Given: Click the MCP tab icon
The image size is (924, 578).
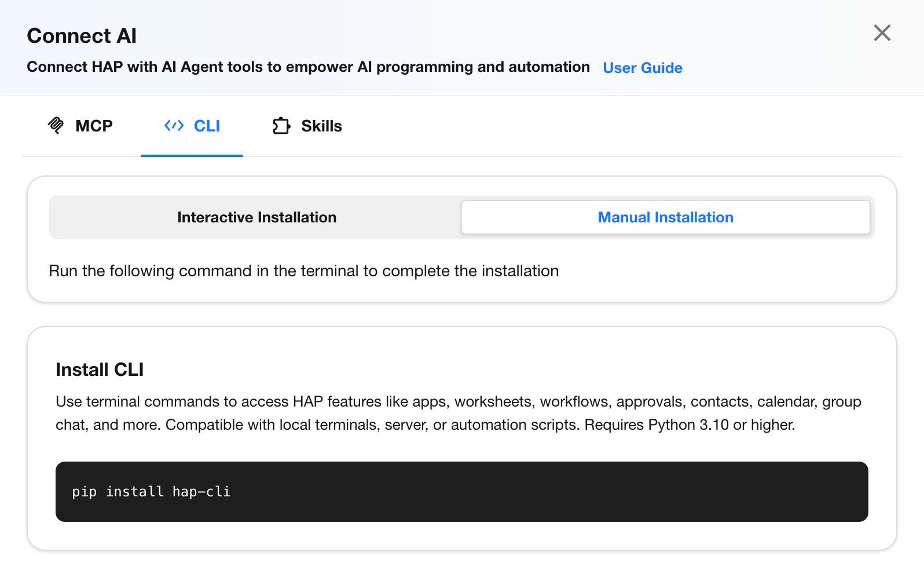Looking at the screenshot, I should (x=56, y=125).
